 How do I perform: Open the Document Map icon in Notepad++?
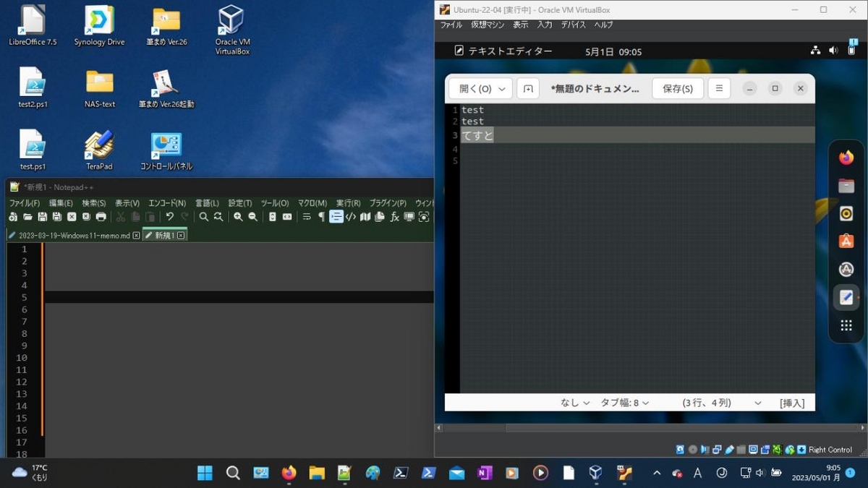(x=365, y=217)
